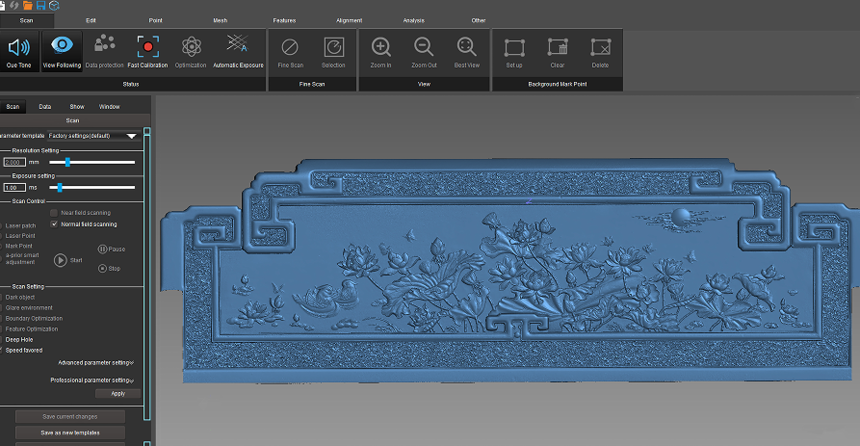Switch to the Show panel tab
The width and height of the screenshot is (860, 446).
coord(77,106)
